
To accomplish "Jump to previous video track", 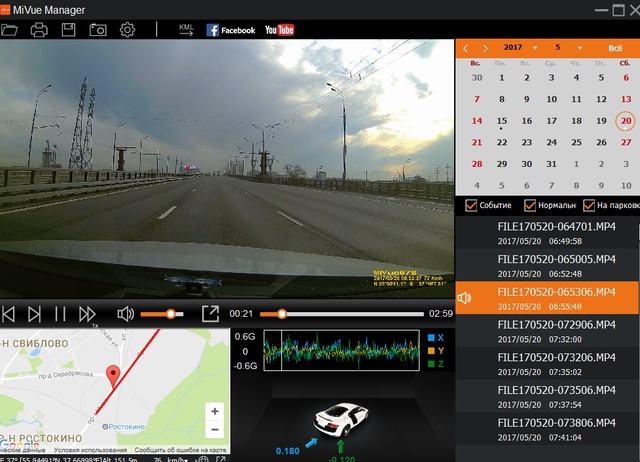I will [9, 314].
